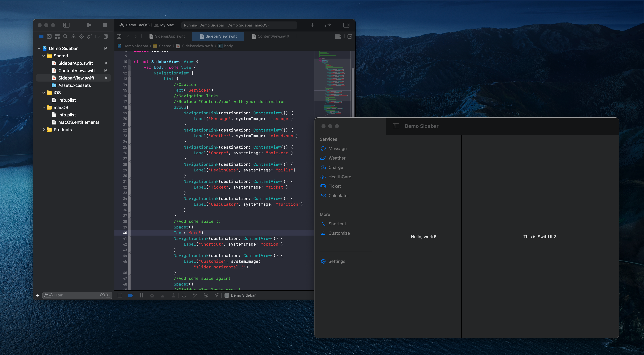Open the Breakpoint navigator icon
This screenshot has width=644, height=355.
[x=97, y=37]
